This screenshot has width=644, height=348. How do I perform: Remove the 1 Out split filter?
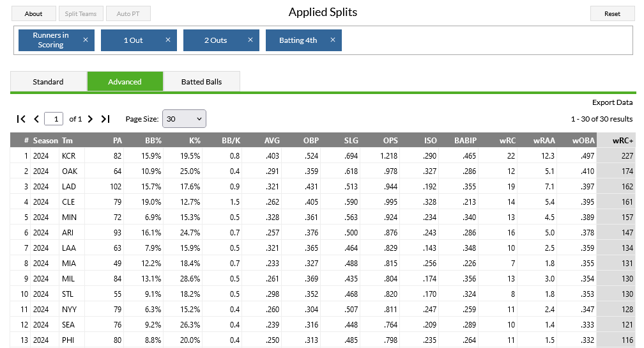tap(168, 40)
